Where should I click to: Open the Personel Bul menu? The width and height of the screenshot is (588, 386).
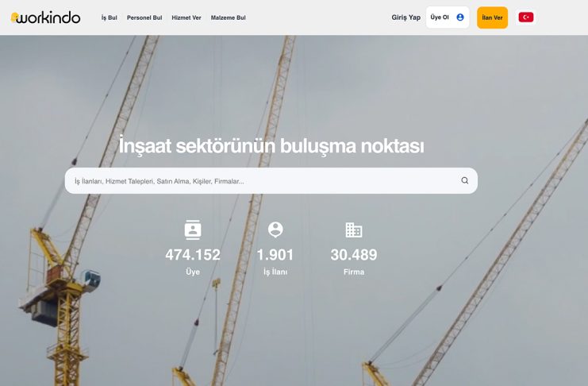[144, 17]
